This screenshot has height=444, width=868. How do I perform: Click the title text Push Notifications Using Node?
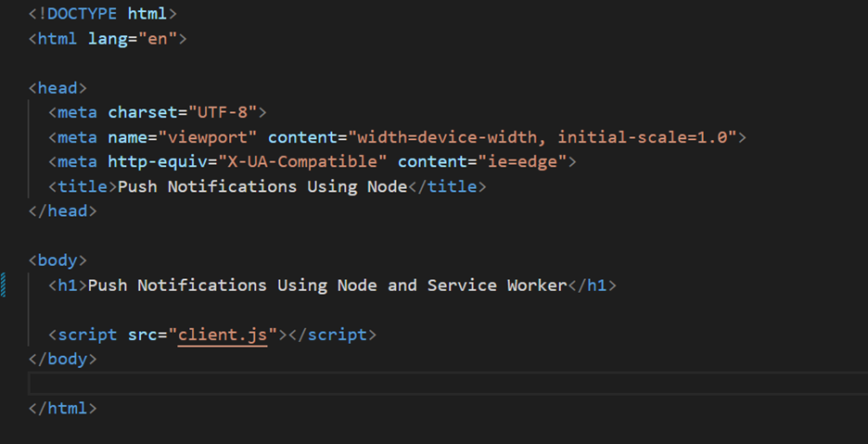coord(262,186)
